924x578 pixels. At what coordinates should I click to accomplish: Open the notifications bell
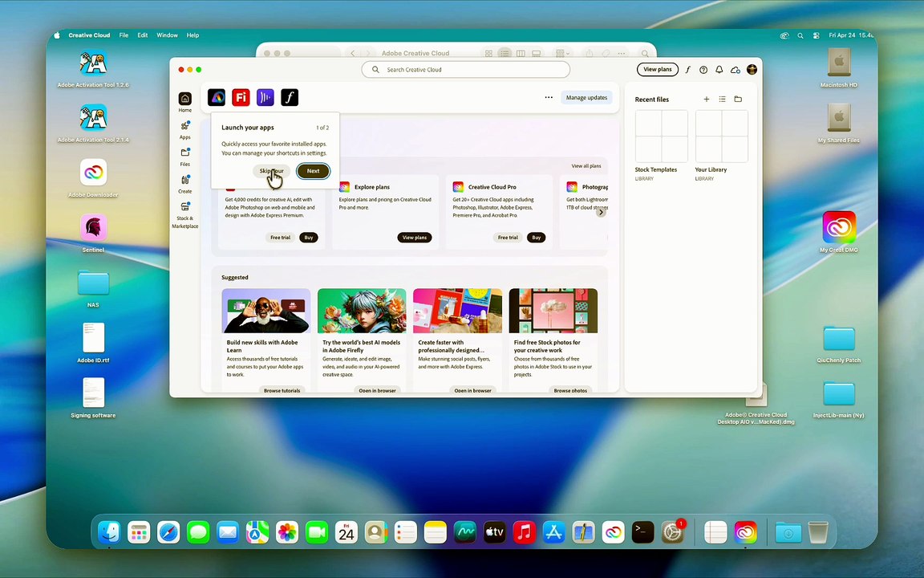(x=719, y=70)
